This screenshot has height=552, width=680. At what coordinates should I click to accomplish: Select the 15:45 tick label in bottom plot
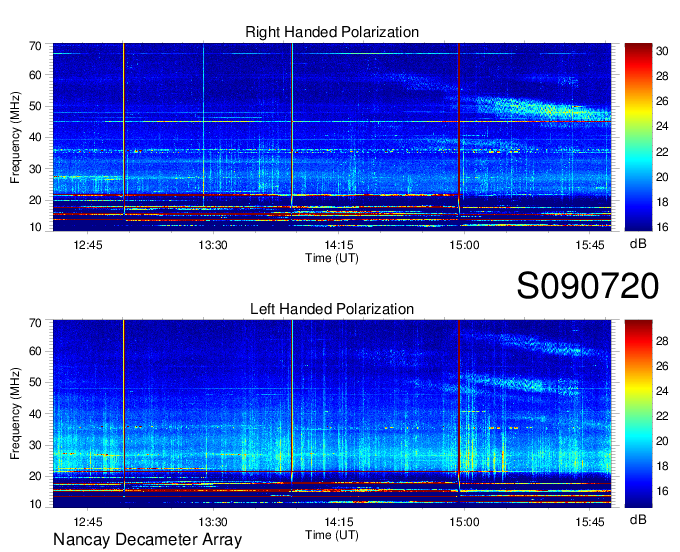click(590, 522)
